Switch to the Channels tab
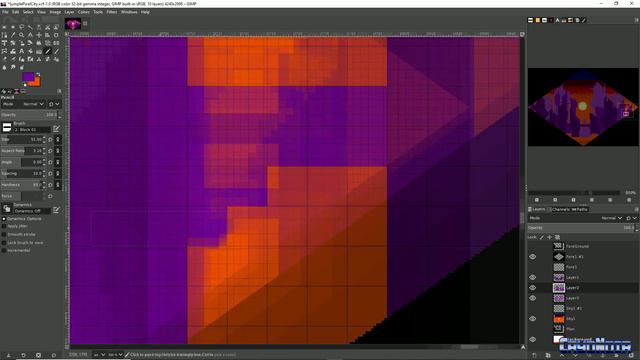 pos(561,209)
